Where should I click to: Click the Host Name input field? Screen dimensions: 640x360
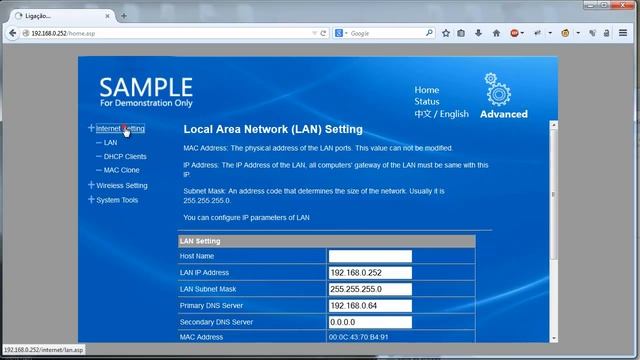click(370, 256)
